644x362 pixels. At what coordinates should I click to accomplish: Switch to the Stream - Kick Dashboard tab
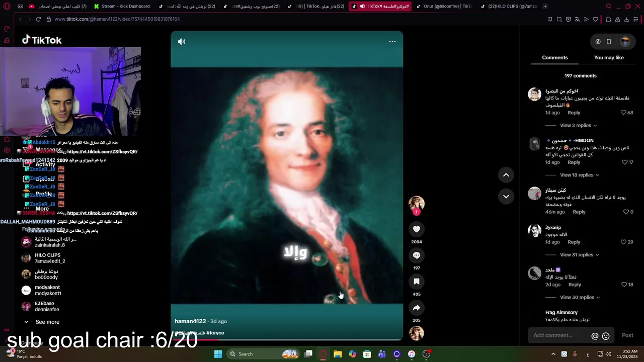pyautogui.click(x=122, y=6)
